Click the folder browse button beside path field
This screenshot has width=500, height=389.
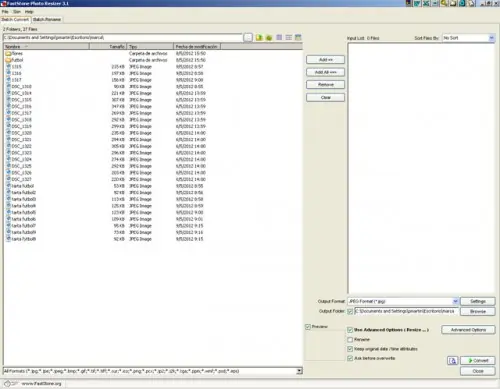pyautogui.click(x=248, y=38)
